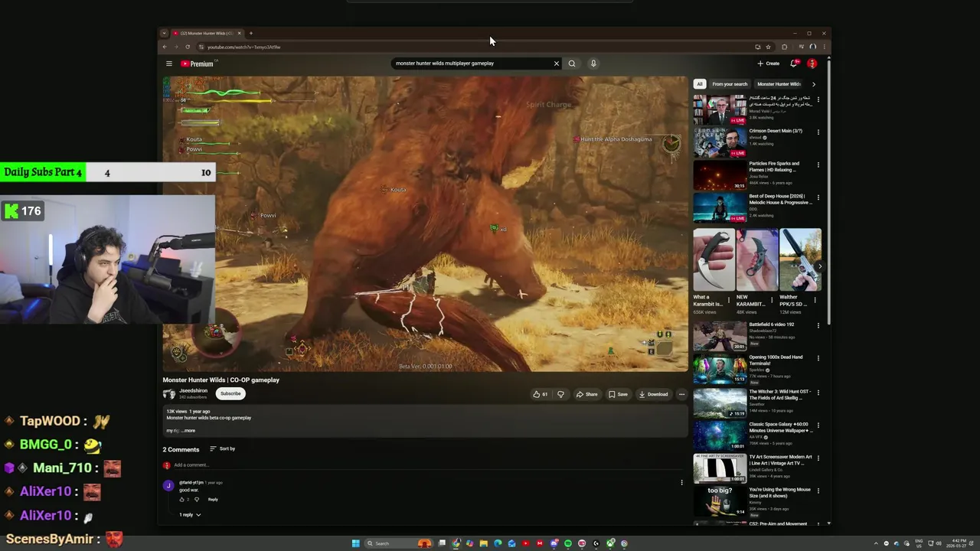Select the Monster Hunter Wilds browser tab
980x551 pixels.
tap(207, 33)
